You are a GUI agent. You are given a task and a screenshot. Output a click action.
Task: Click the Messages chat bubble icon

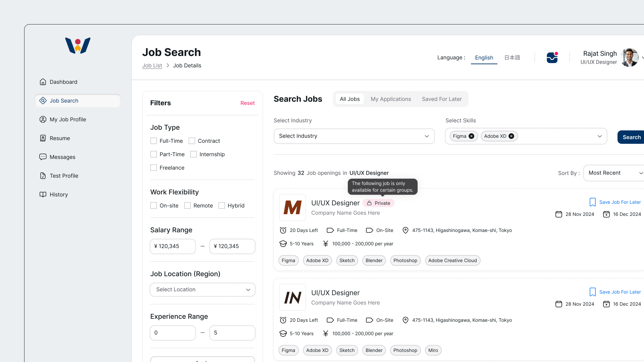click(43, 157)
